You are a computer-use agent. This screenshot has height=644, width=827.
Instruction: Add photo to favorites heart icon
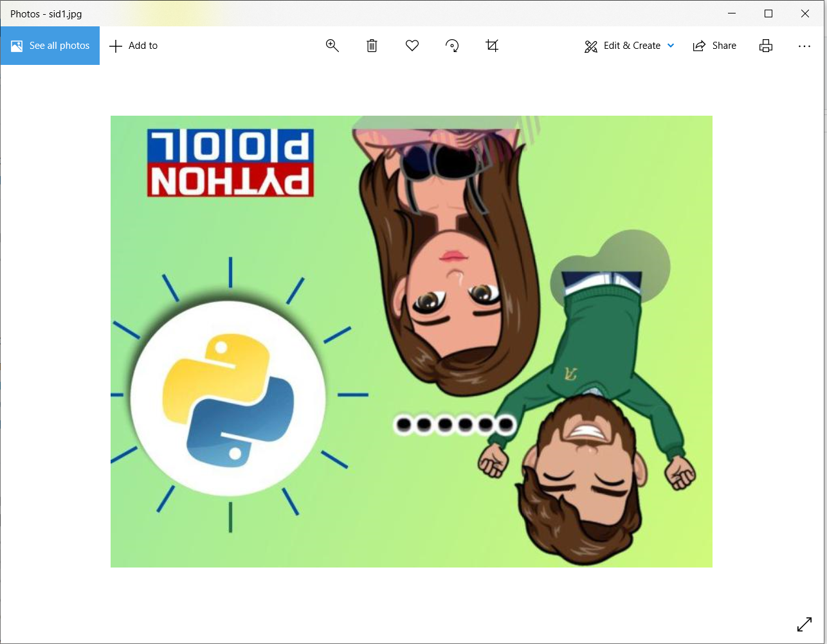pyautogui.click(x=412, y=46)
